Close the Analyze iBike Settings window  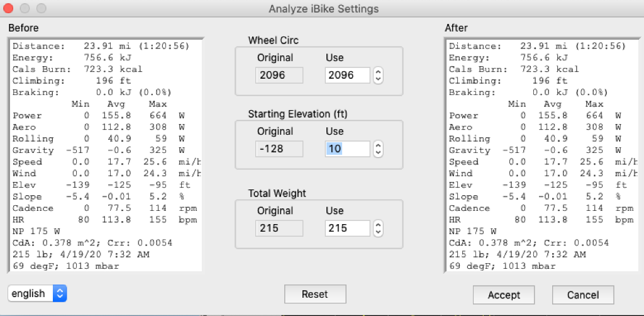[9, 9]
